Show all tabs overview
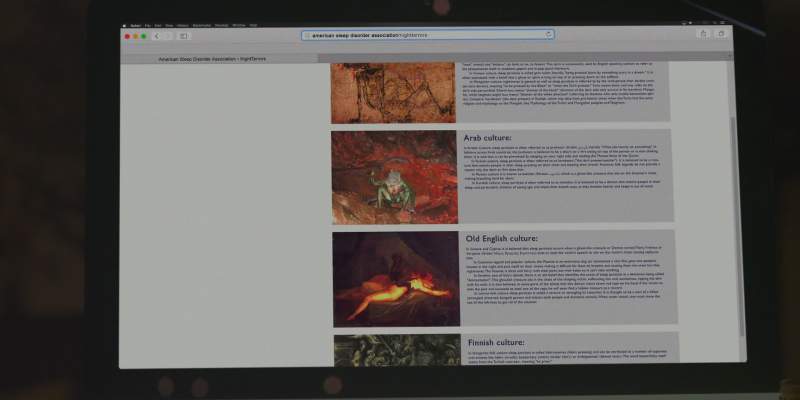The image size is (800, 400). pos(721,34)
